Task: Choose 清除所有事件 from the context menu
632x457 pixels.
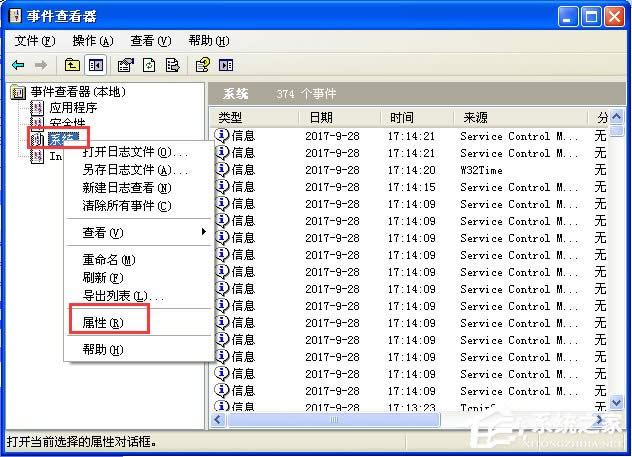Action: tap(126, 206)
